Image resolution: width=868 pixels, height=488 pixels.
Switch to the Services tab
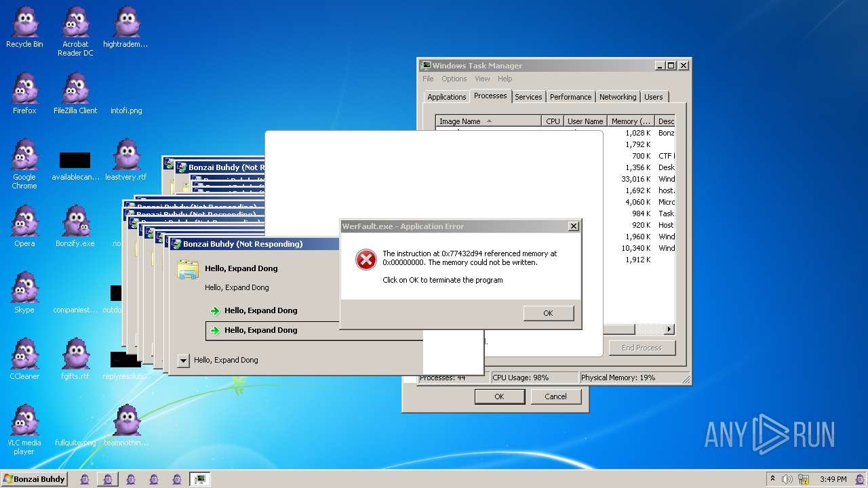point(528,97)
